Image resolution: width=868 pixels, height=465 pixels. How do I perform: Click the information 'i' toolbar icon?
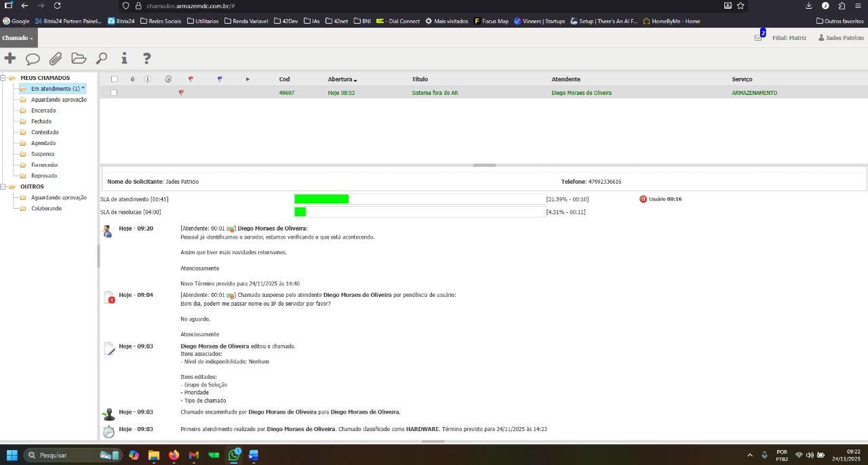124,59
